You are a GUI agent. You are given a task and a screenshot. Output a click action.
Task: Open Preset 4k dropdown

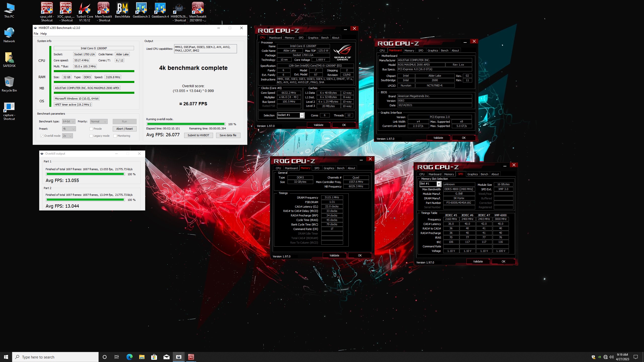(69, 129)
